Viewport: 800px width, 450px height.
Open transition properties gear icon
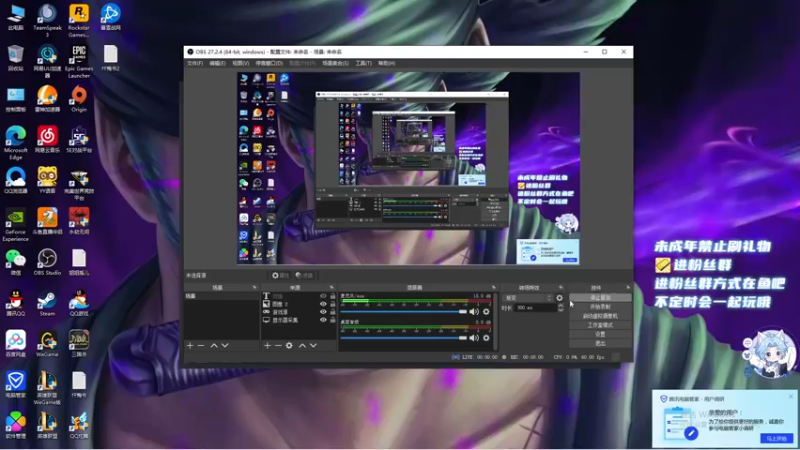(x=560, y=298)
